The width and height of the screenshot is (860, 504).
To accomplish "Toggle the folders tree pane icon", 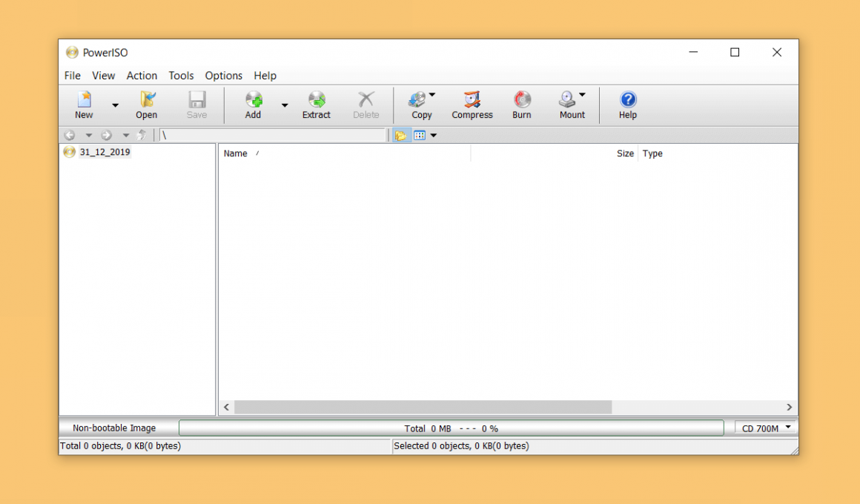I will 401,136.
